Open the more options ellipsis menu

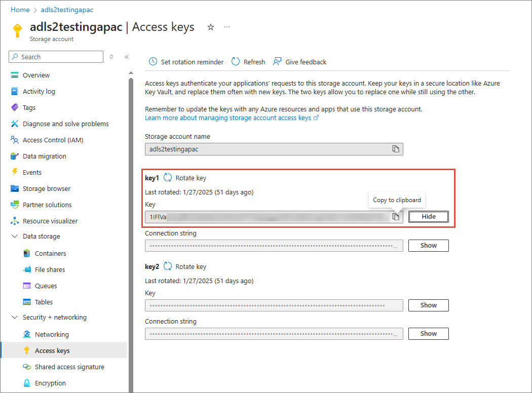pos(227,27)
